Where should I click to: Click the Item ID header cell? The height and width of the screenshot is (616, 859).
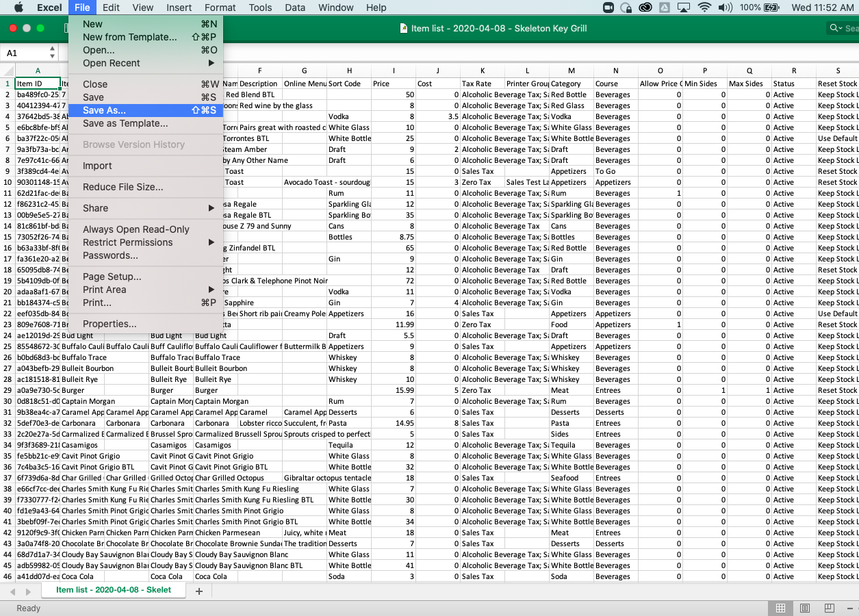(x=38, y=84)
